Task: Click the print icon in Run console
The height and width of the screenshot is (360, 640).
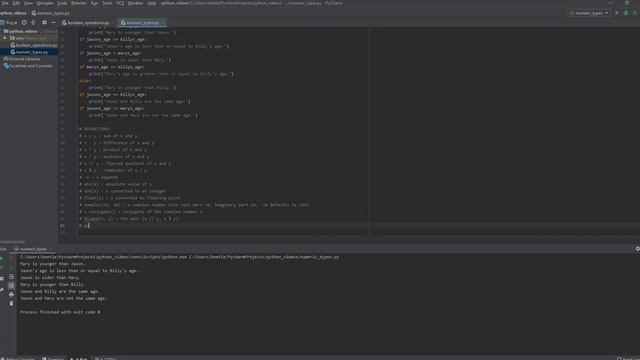Action: (x=11, y=294)
